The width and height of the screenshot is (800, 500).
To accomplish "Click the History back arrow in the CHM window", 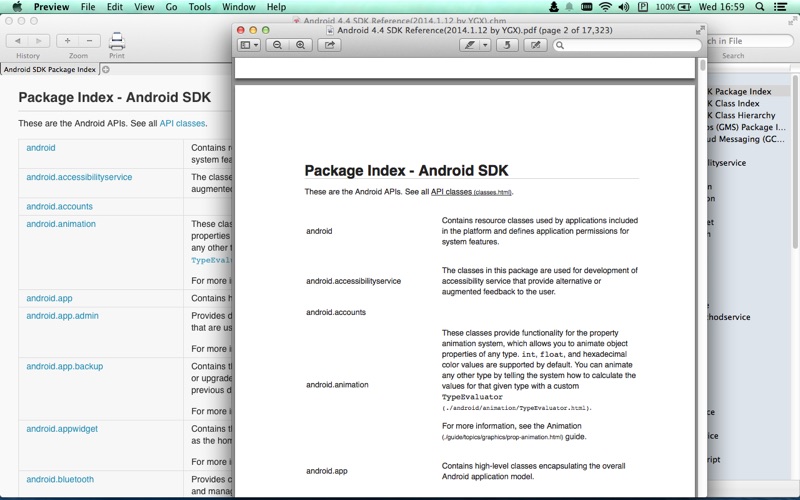I will pyautogui.click(x=18, y=41).
